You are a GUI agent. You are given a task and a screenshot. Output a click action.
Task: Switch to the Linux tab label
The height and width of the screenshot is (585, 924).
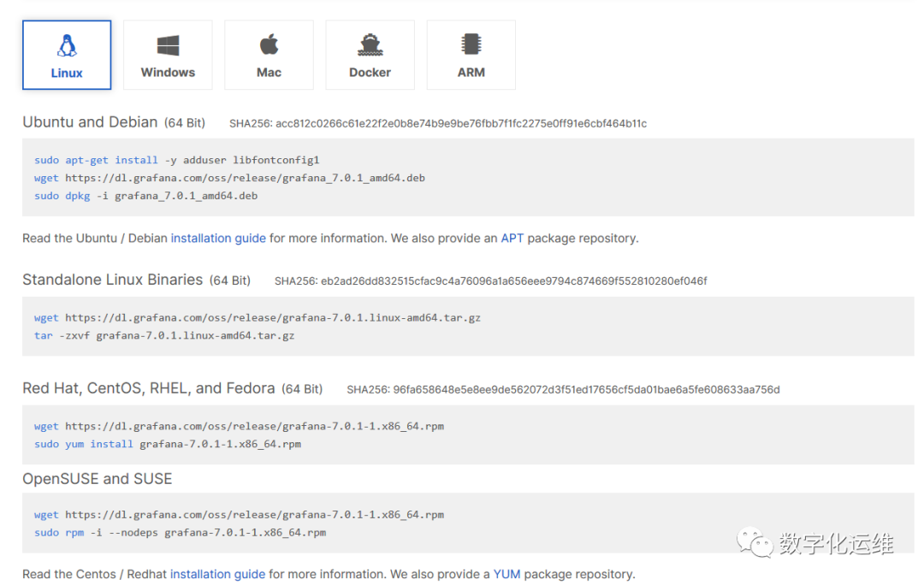point(67,73)
